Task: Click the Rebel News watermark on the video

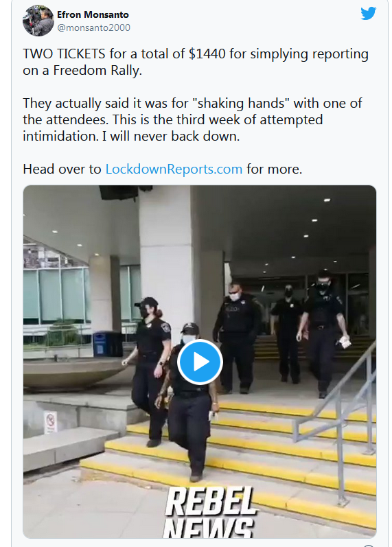Action: pyautogui.click(x=210, y=512)
